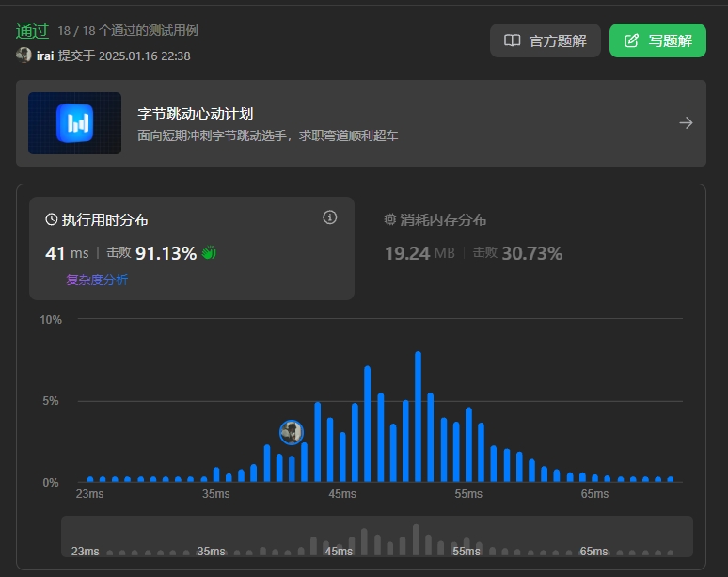Click the green 写题解 button

pyautogui.click(x=657, y=40)
